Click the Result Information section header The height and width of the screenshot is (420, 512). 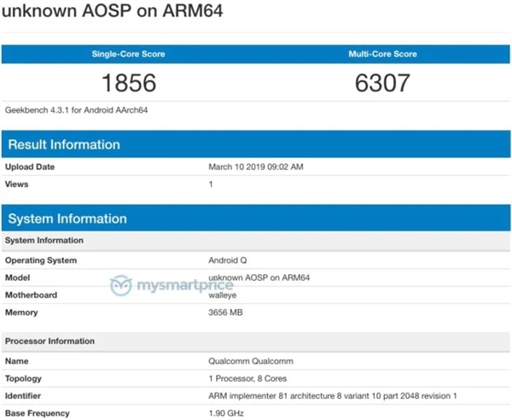click(x=64, y=144)
